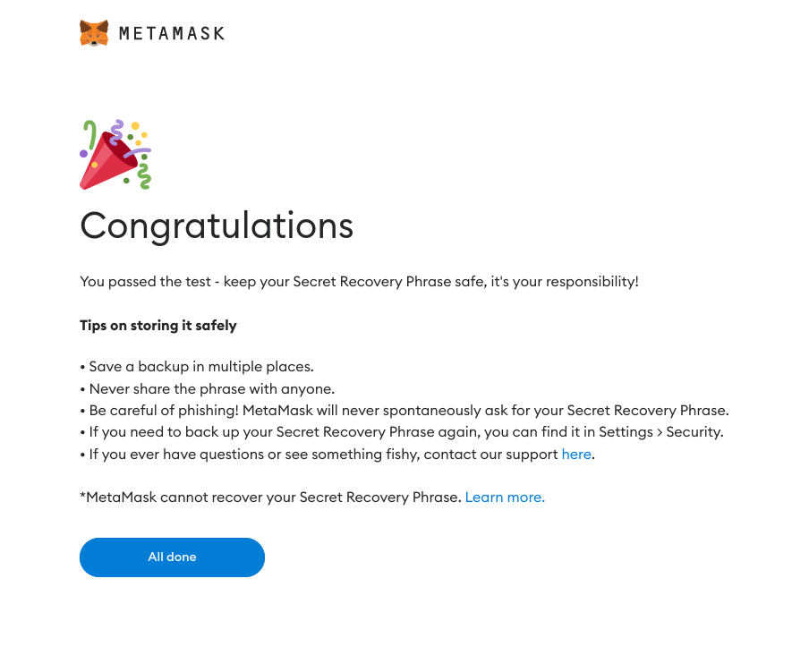Click the "Tips on storing it safely" heading
This screenshot has height=672, width=792.
coord(158,326)
